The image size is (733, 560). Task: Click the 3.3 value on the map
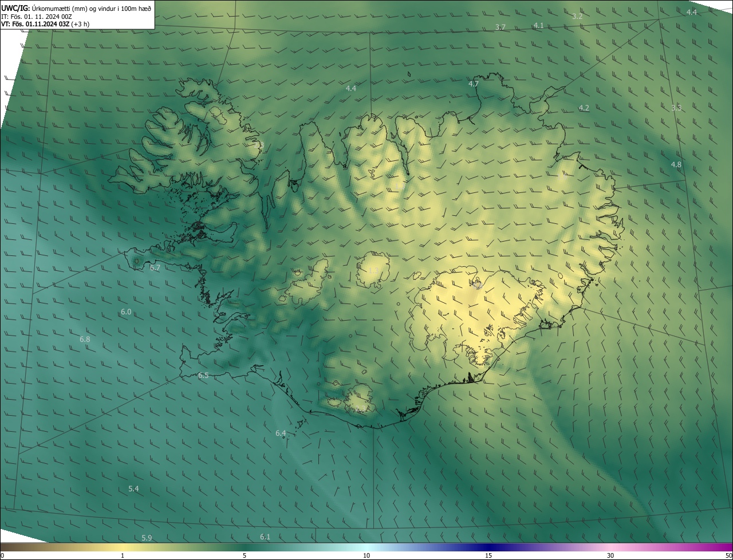tap(676, 108)
